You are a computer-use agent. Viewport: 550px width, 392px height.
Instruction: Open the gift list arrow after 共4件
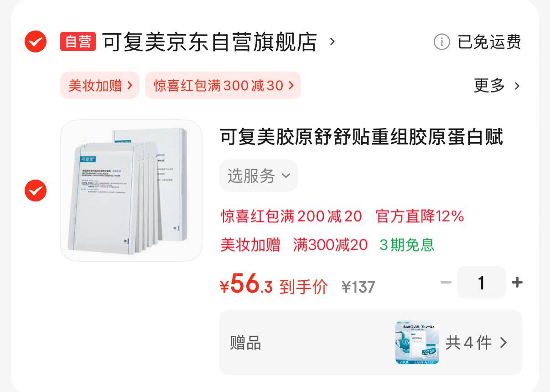click(x=503, y=343)
